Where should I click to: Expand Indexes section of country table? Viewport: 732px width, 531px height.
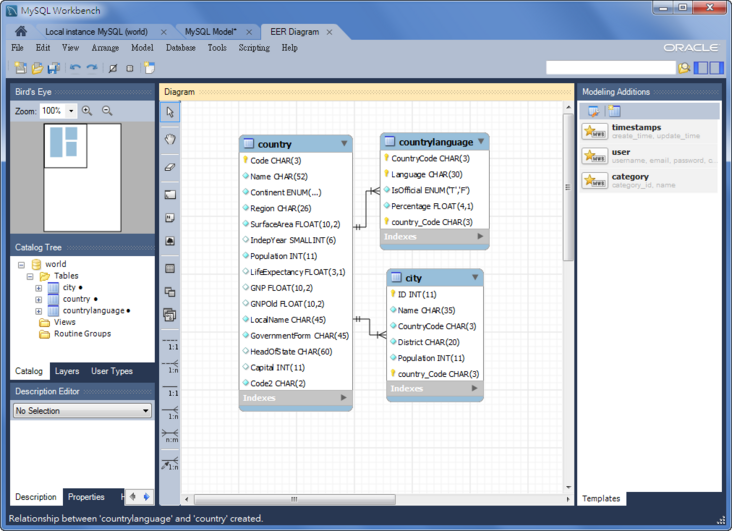click(x=343, y=398)
